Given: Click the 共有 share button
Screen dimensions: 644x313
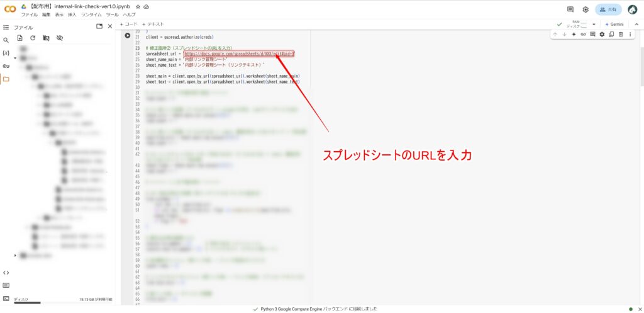Looking at the screenshot, I should [608, 9].
